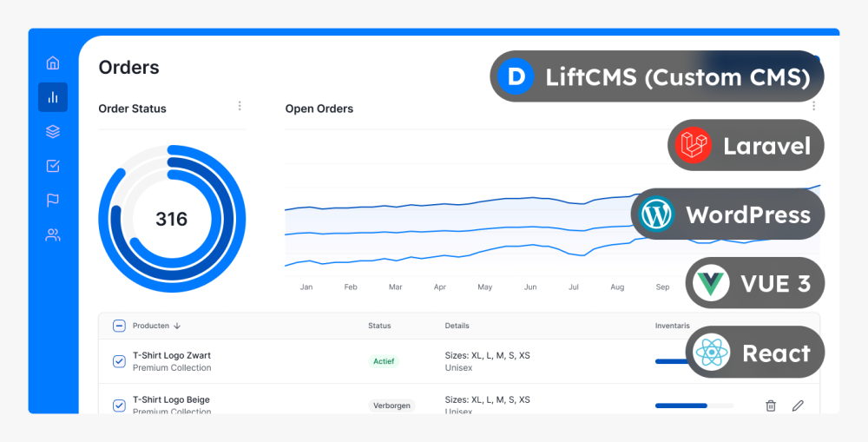Click the blue D LiftCMS logo
Image resolution: width=868 pixels, height=442 pixels.
point(516,76)
